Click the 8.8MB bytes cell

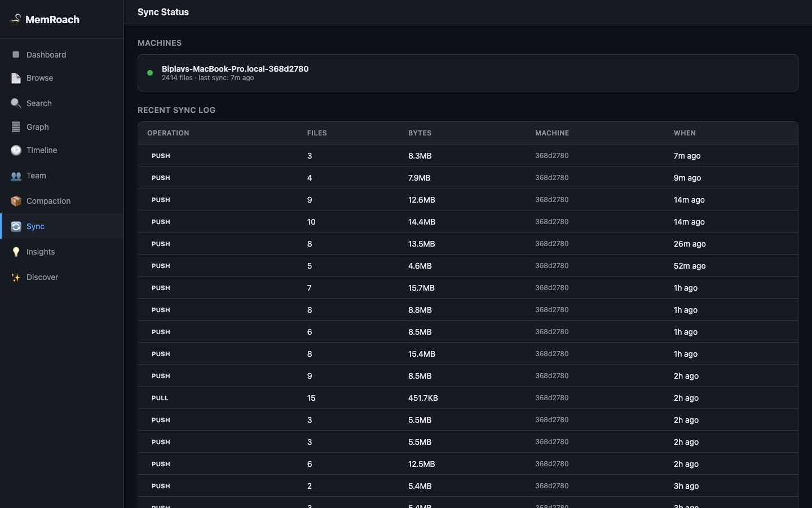tap(420, 310)
